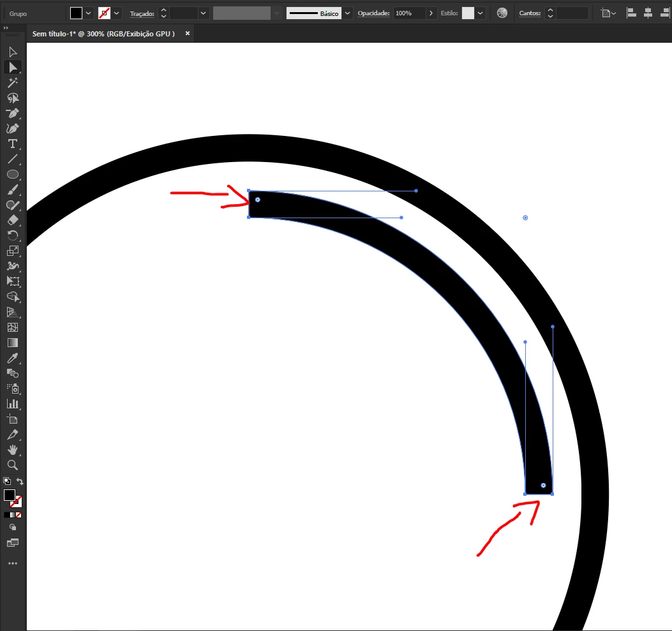The width and height of the screenshot is (672, 631).
Task: Select the Shaper tool
Action: pyautogui.click(x=13, y=205)
